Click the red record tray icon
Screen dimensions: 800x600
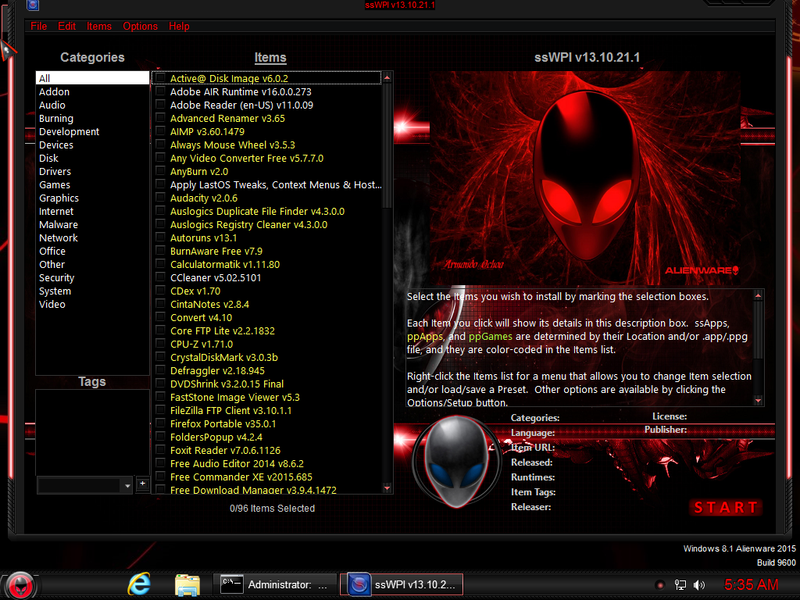(x=660, y=584)
